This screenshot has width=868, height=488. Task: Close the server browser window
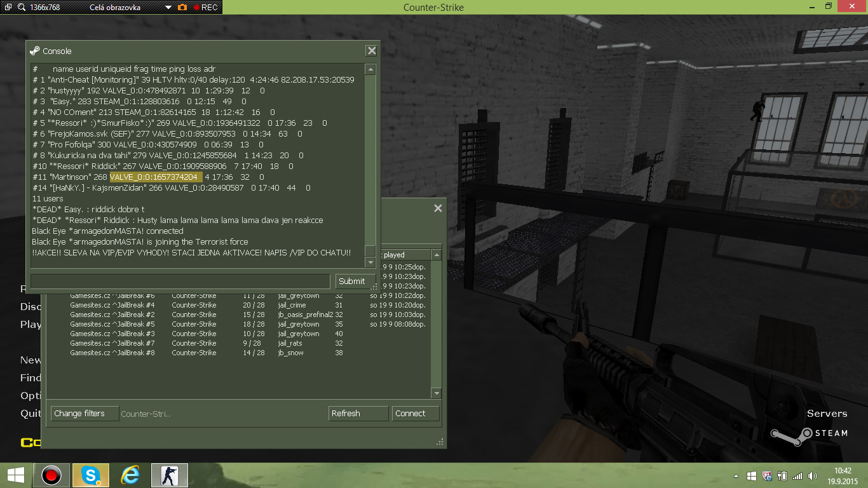[437, 208]
